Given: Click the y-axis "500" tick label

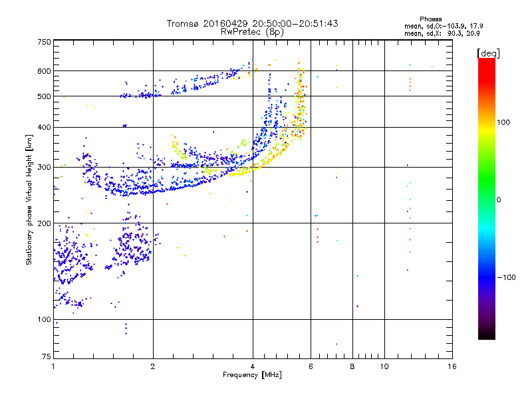Looking at the screenshot, I should coord(44,96).
